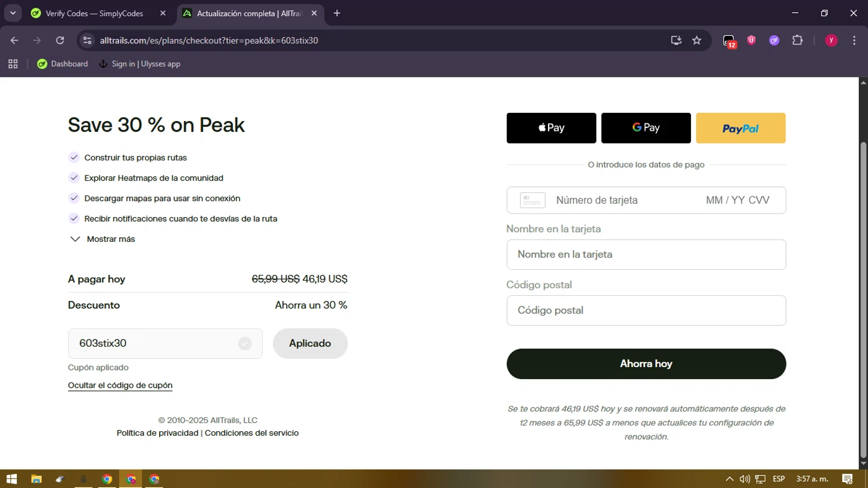Click the Save 30 % on Peak heading
Viewport: 868px width, 488px height.
click(156, 125)
